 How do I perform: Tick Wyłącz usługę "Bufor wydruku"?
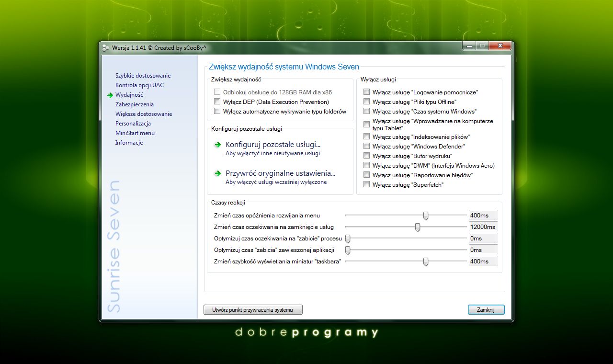366,156
